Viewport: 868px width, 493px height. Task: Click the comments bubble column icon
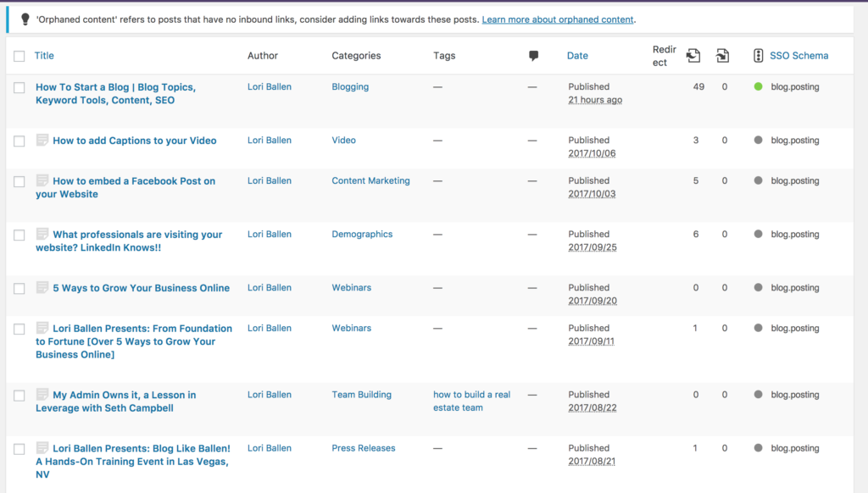[534, 56]
